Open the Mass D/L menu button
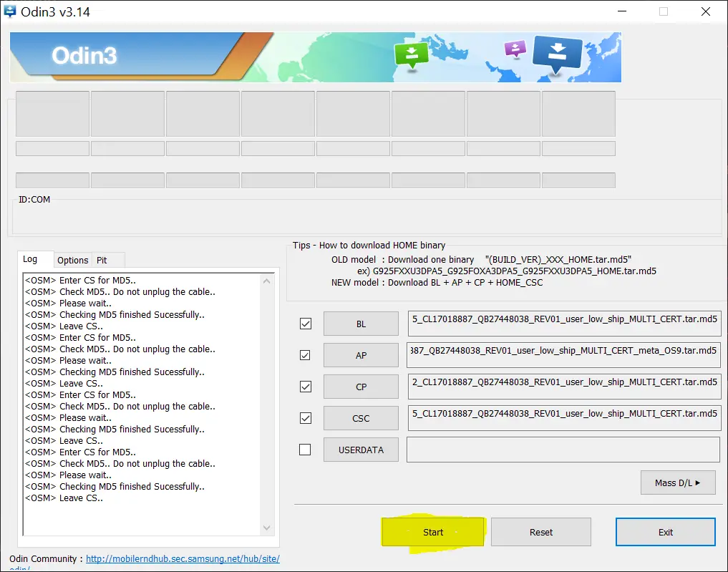Viewport: 728px width, 572px height. pyautogui.click(x=678, y=483)
